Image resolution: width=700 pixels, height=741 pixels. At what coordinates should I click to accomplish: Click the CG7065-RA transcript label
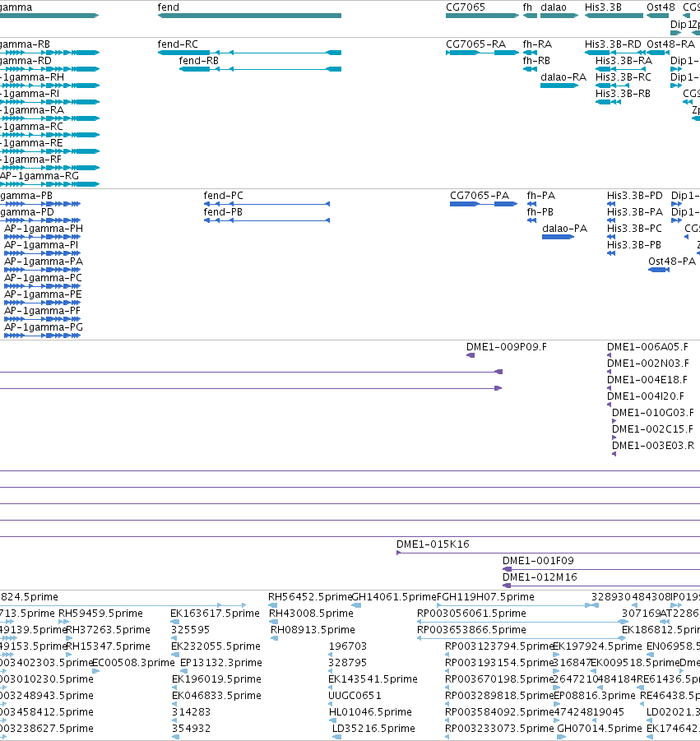point(475,44)
